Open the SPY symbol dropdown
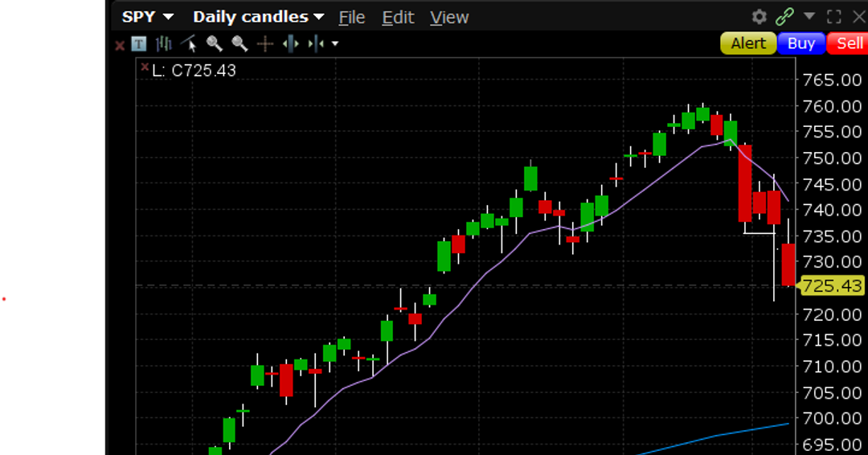868x455 pixels. click(147, 17)
